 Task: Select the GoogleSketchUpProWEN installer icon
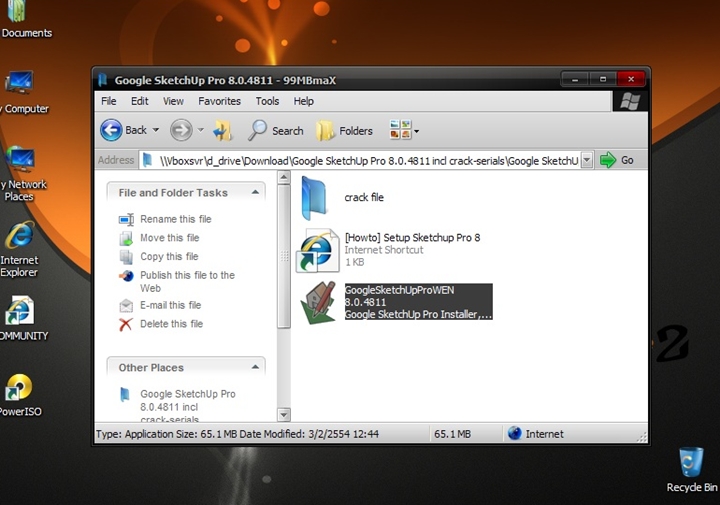(x=318, y=303)
